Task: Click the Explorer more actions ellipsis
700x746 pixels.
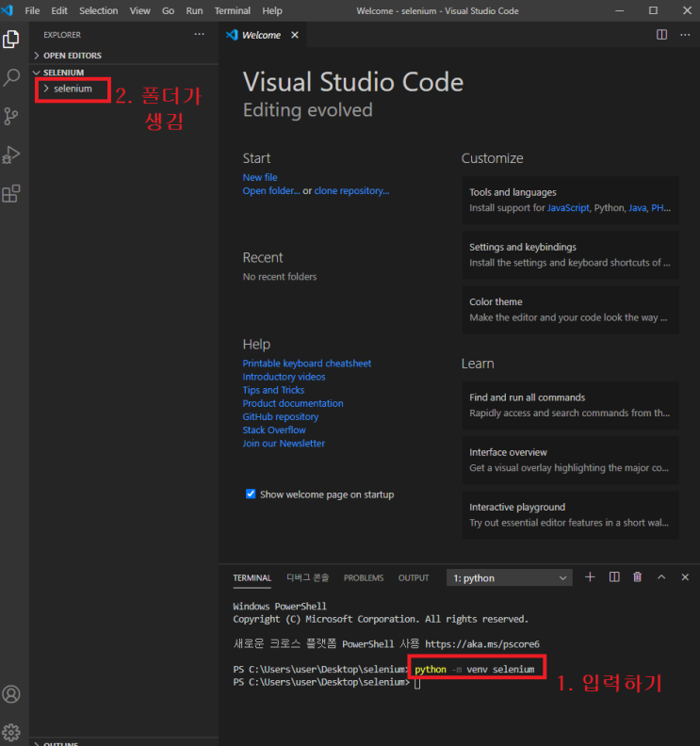Action: 199,34
